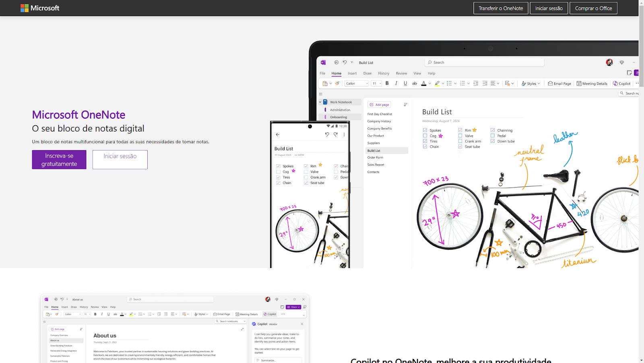Click the bulleted list icon in Build List window
The height and width of the screenshot is (363, 644).
click(x=449, y=83)
